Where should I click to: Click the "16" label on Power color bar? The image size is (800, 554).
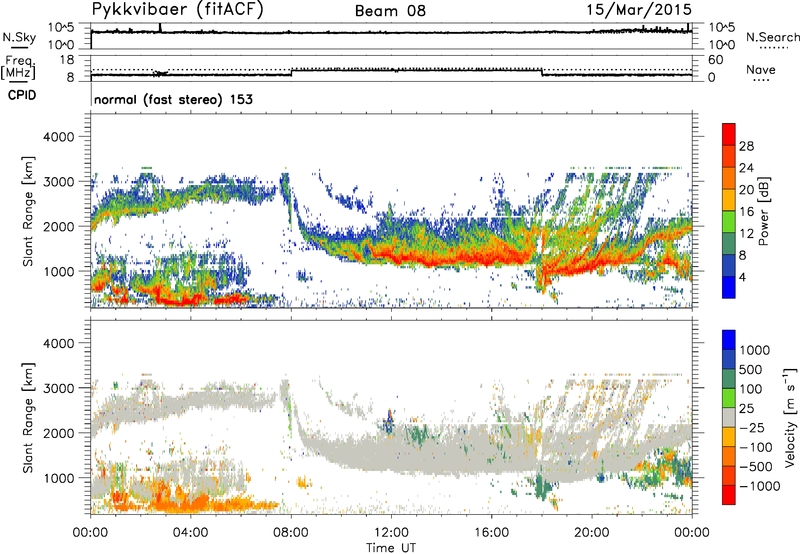pos(746,212)
